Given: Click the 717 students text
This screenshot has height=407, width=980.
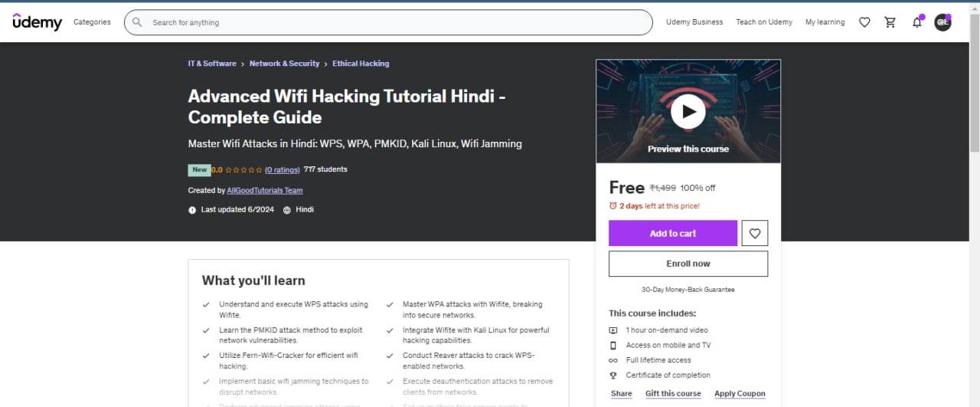Looking at the screenshot, I should (x=325, y=169).
